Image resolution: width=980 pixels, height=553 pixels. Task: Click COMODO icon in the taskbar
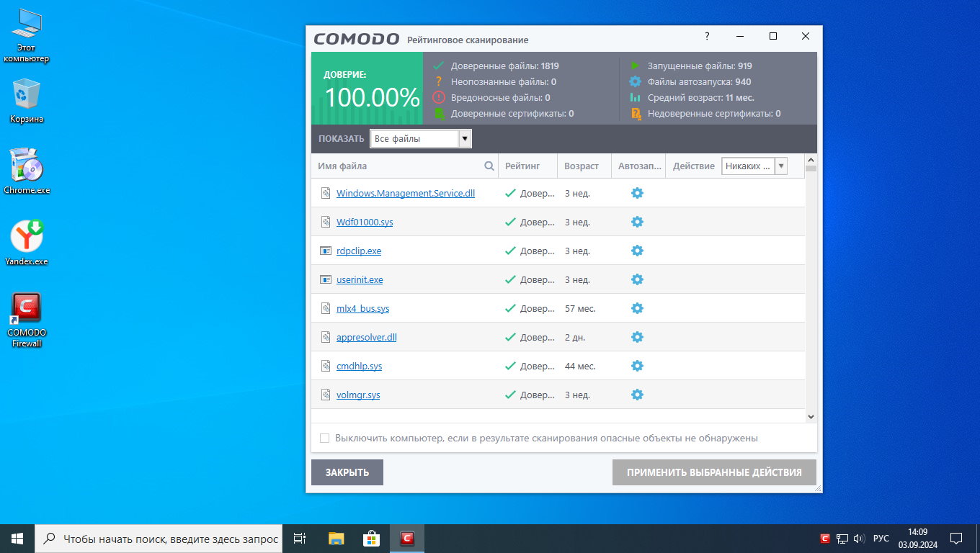pos(407,538)
